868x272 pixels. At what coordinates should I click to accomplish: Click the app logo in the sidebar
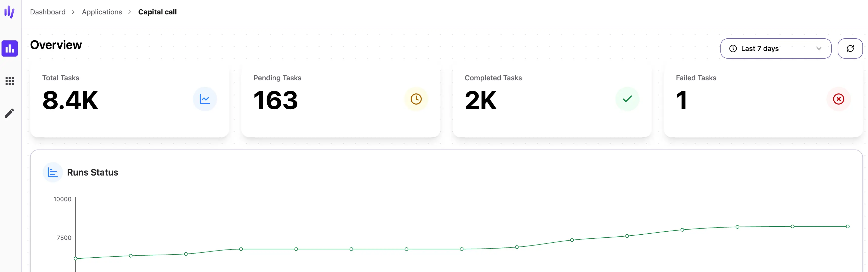9,12
